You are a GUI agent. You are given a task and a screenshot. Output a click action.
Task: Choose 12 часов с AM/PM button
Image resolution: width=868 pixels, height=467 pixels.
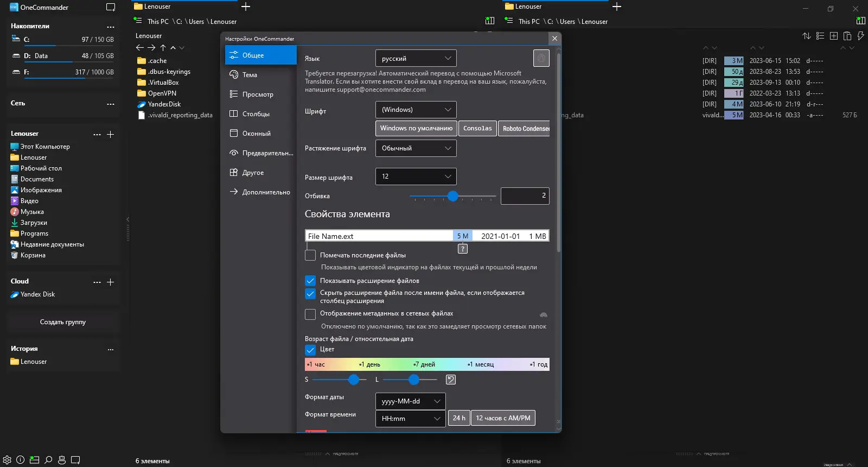(503, 418)
